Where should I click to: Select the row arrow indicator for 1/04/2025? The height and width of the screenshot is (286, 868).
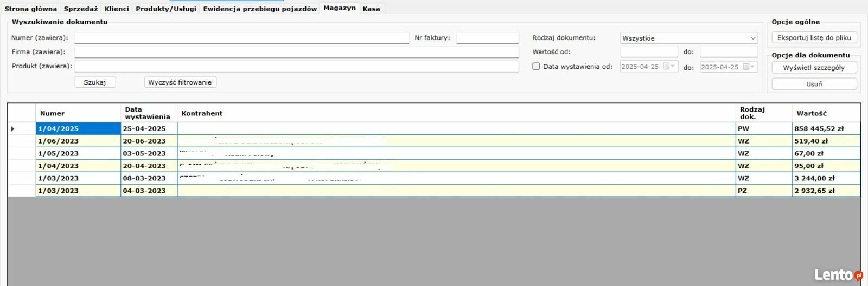pyautogui.click(x=13, y=129)
